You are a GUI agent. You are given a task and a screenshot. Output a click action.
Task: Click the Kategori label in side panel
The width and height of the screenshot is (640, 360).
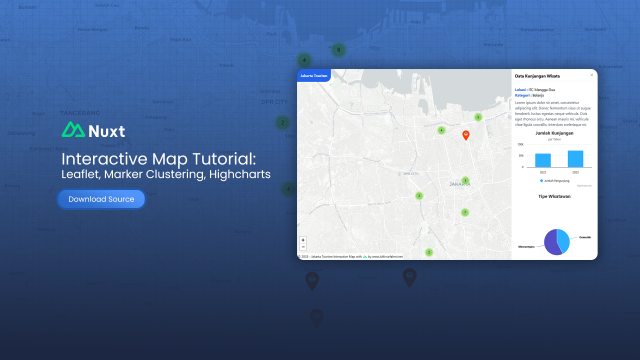[522, 95]
